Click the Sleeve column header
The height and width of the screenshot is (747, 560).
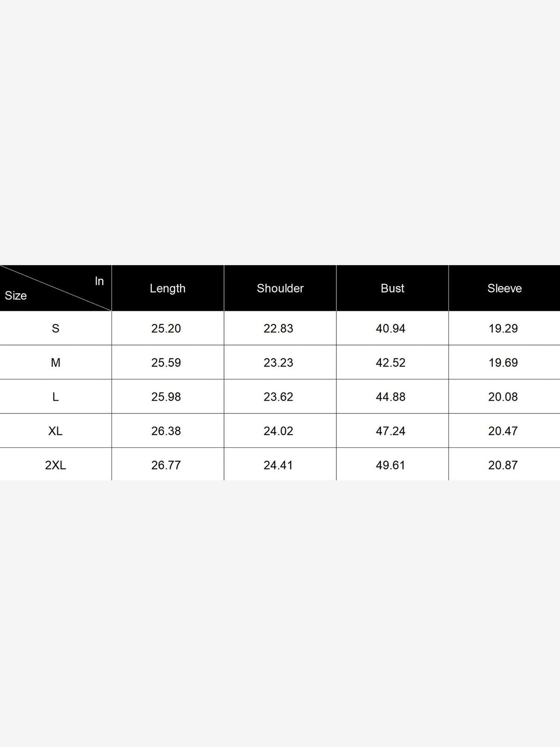[504, 289]
